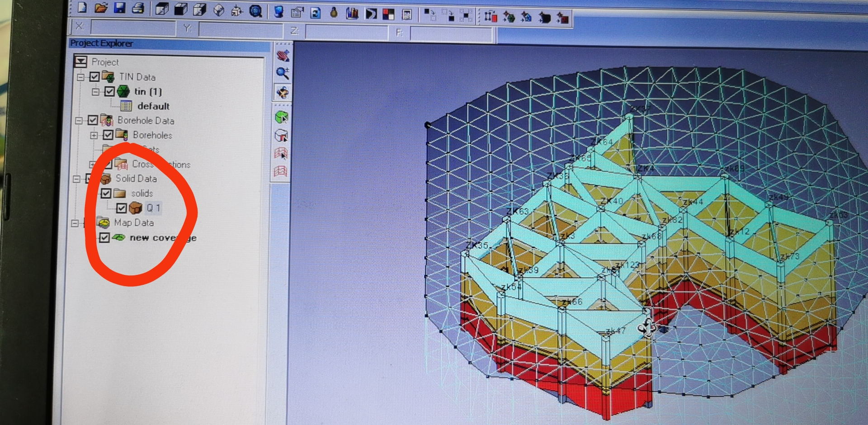868x425 pixels.
Task: Select the Select Solid Faces tool
Action: (281, 135)
